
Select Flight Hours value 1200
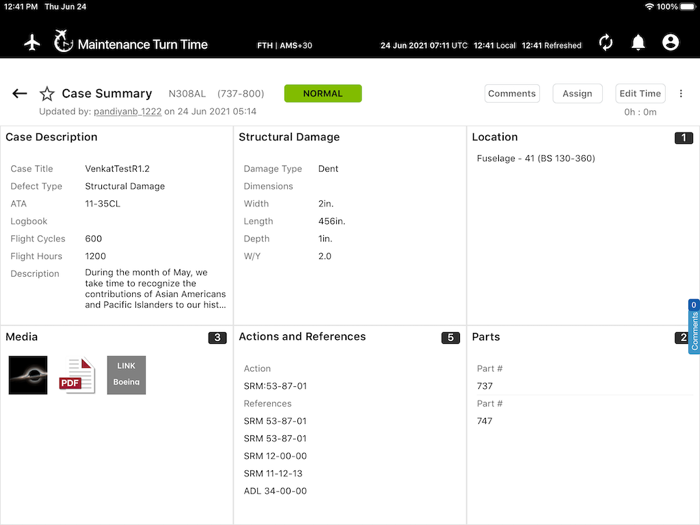click(x=96, y=256)
